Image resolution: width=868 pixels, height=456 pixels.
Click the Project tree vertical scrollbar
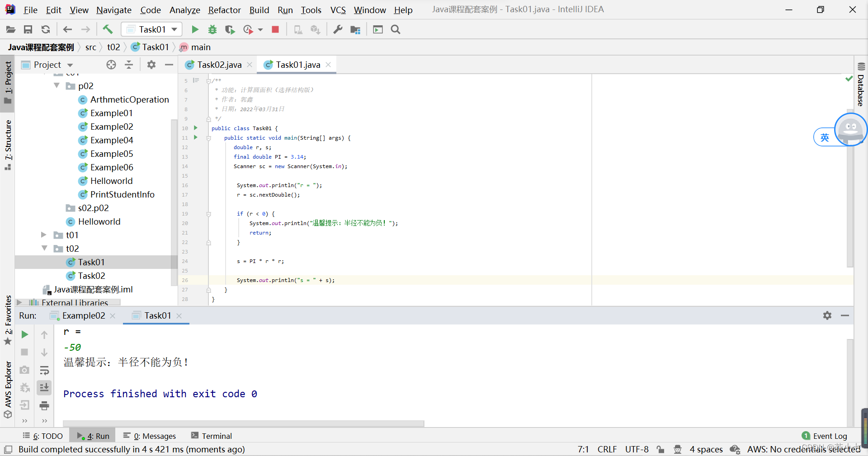(174, 202)
